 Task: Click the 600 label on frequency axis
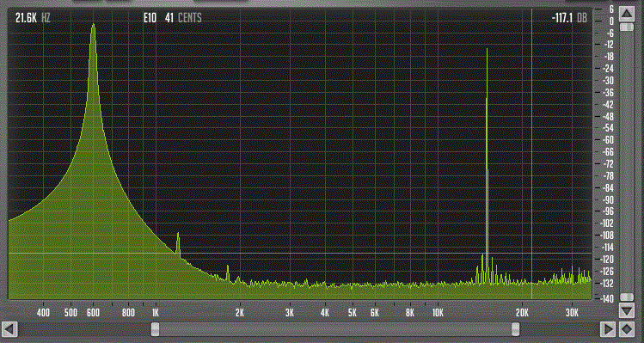93,313
